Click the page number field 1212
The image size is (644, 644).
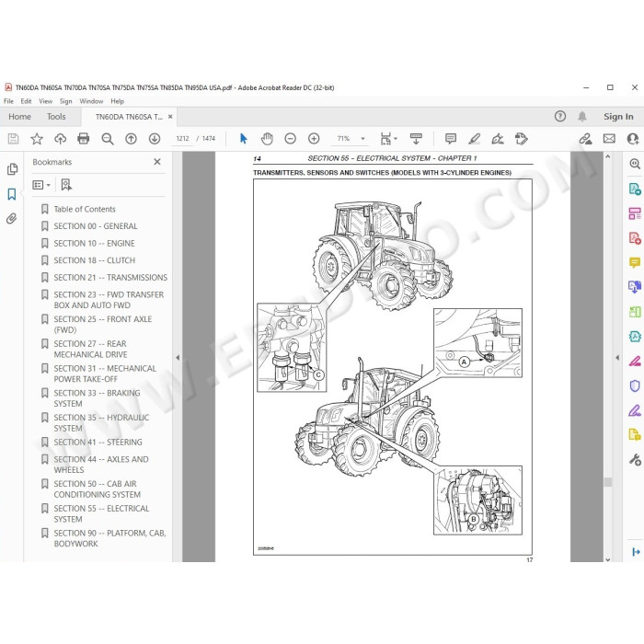coord(182,139)
